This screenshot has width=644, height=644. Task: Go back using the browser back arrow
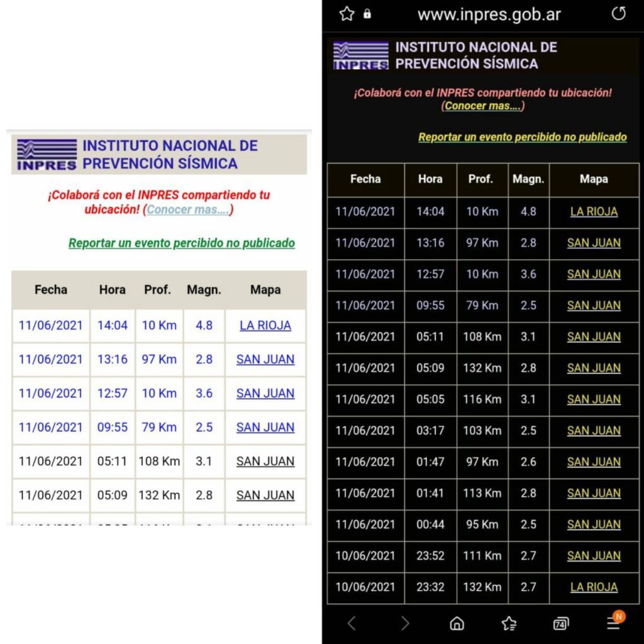coord(352,623)
